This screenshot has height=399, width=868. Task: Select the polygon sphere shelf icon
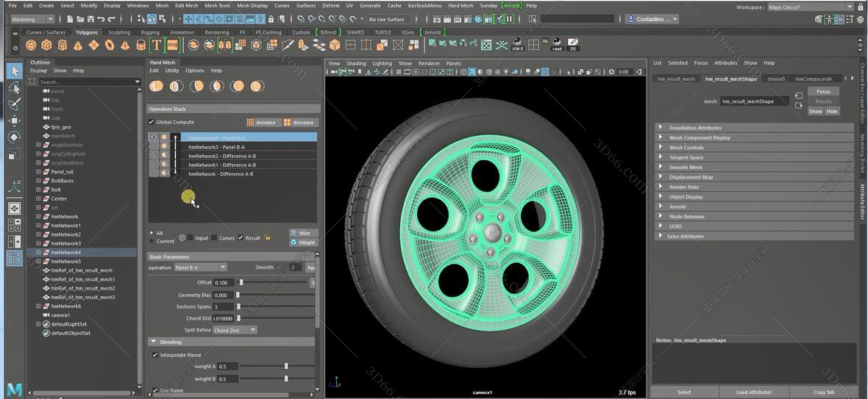pyautogui.click(x=30, y=46)
